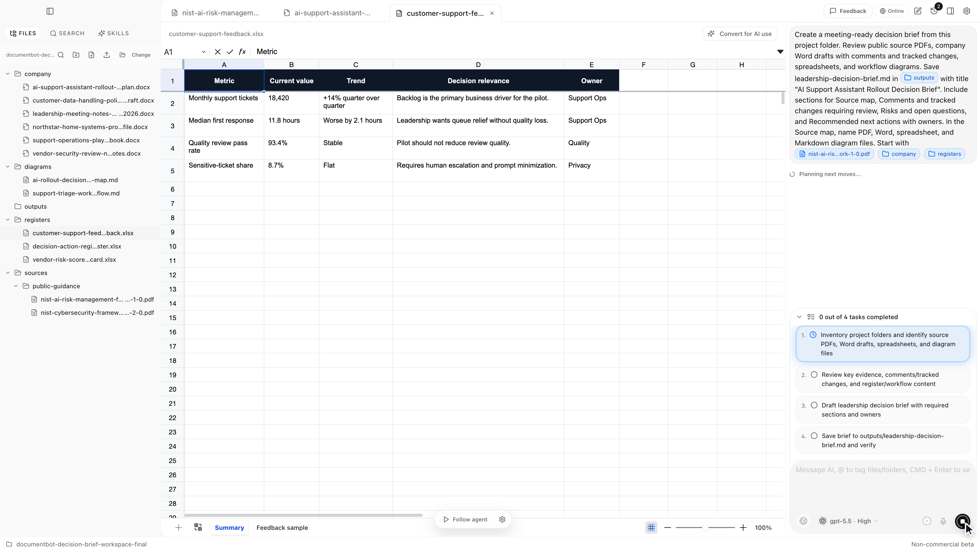Click the outputs folder chip in prompt
980x551 pixels.
919,78
